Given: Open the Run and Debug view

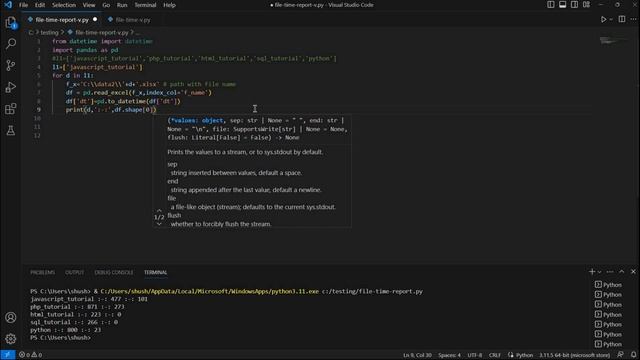Looking at the screenshot, I should [x=11, y=87].
